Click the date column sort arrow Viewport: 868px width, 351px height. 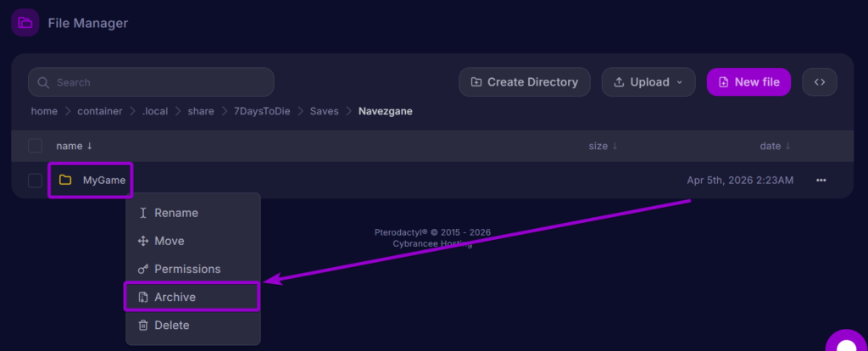pyautogui.click(x=787, y=146)
